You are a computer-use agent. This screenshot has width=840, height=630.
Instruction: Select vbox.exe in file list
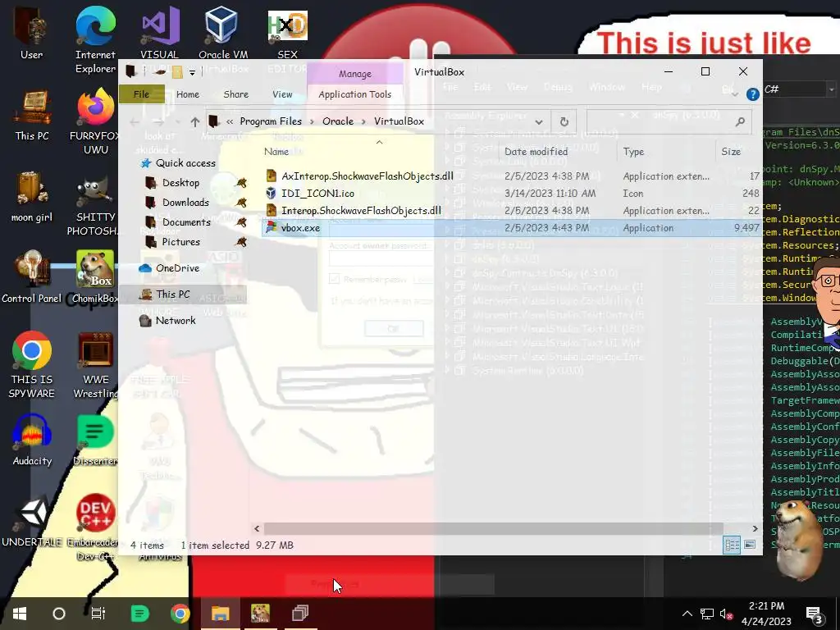[300, 228]
